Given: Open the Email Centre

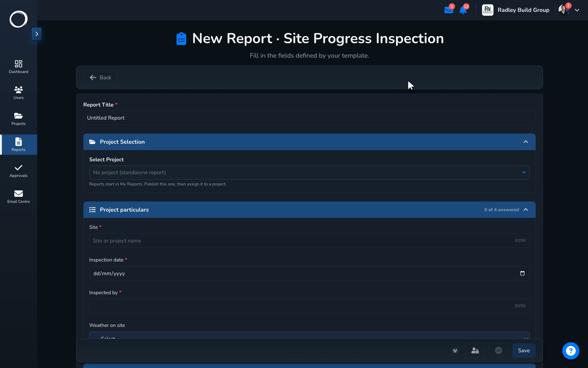Looking at the screenshot, I should 18,197.
